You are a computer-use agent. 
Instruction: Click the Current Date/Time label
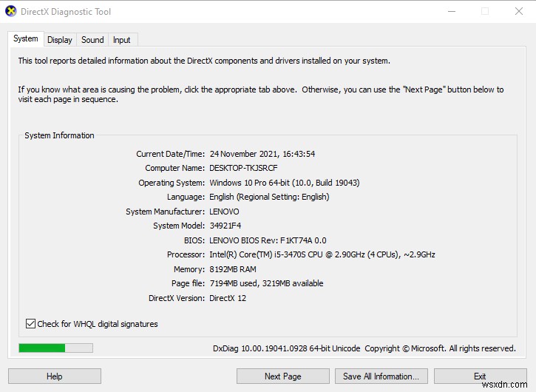click(170, 154)
